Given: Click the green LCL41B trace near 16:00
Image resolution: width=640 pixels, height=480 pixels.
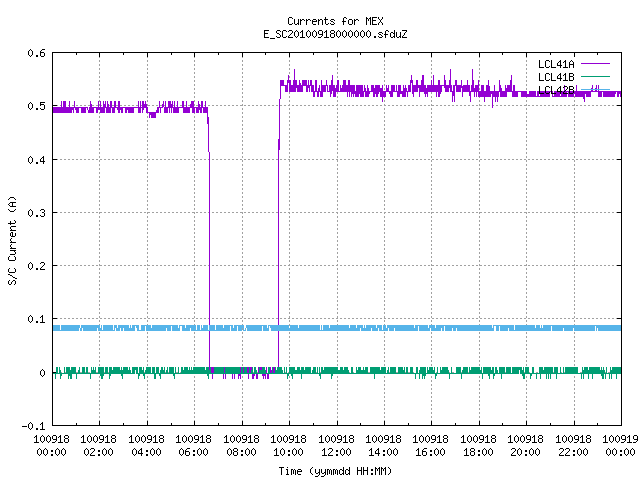Looking at the screenshot, I should (x=431, y=371).
